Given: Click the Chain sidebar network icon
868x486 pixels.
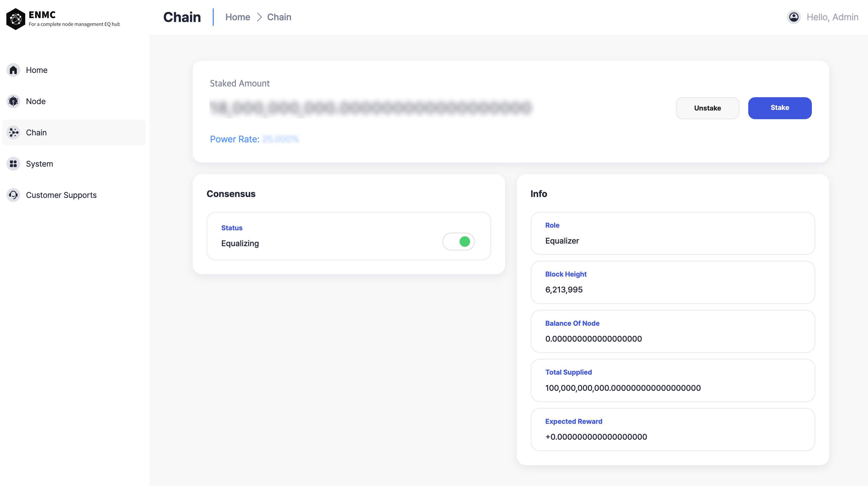Looking at the screenshot, I should click(x=13, y=132).
